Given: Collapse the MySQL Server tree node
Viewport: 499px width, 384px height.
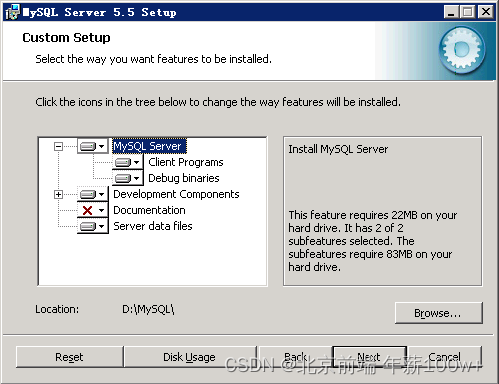Looking at the screenshot, I should pyautogui.click(x=58, y=146).
